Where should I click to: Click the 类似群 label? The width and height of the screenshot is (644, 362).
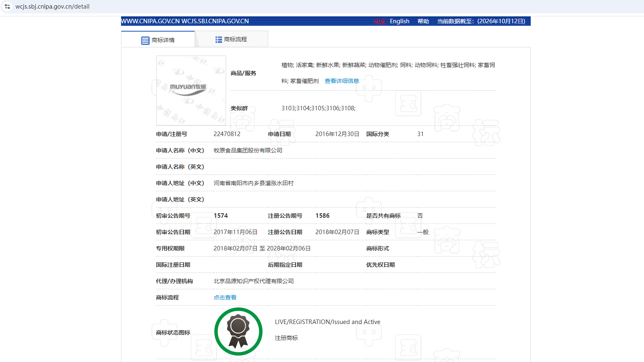[x=239, y=108]
